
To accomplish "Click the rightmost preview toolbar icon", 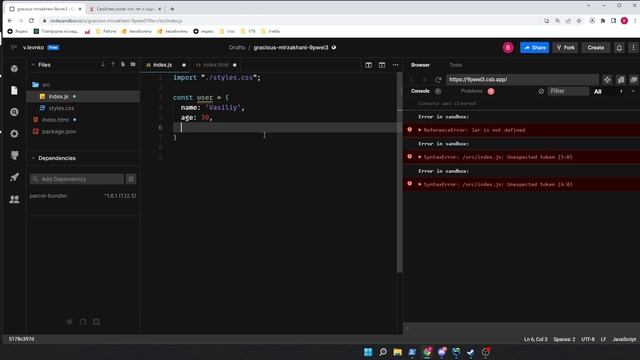I will tap(633, 80).
